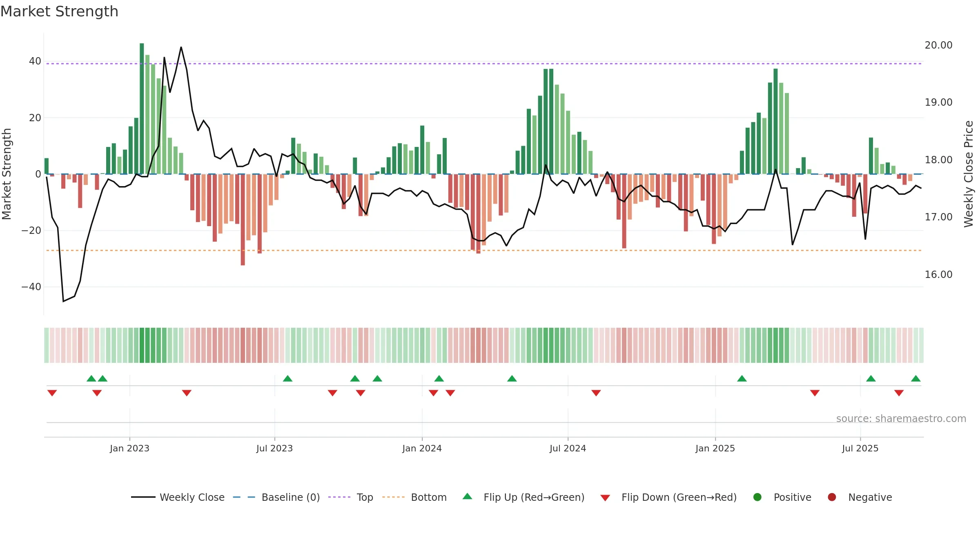The image size is (980, 551).
Task: Click the red Negative circle legend icon
Action: coord(832,497)
